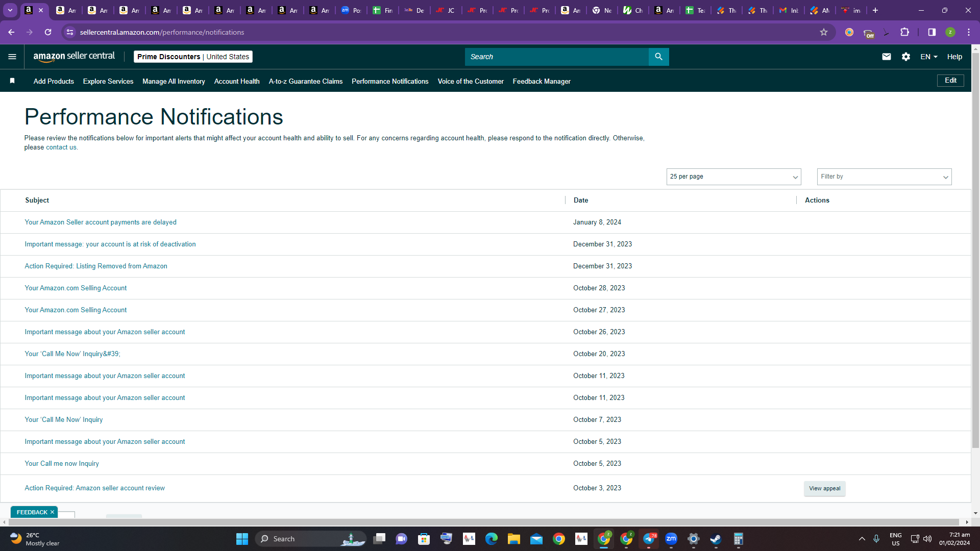Click the Windows taskbar search box
The image size is (980, 551).
[x=310, y=539]
